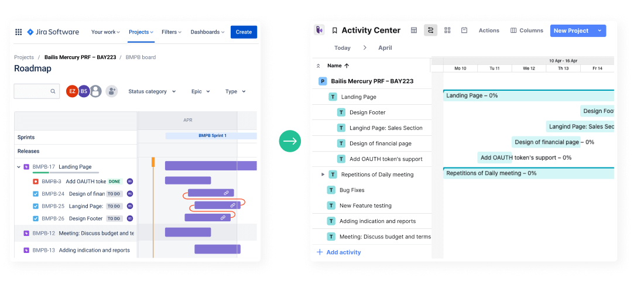This screenshot has width=644, height=284.
Task: Select the BMPB-17 Landing Page roadmap bar
Action: (211, 166)
